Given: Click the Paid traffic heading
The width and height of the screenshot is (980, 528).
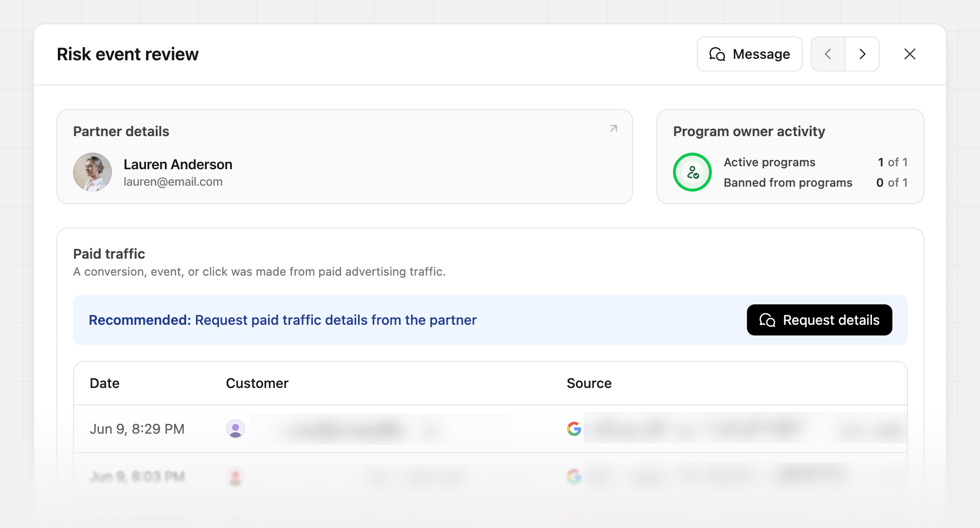Looking at the screenshot, I should pyautogui.click(x=109, y=254).
